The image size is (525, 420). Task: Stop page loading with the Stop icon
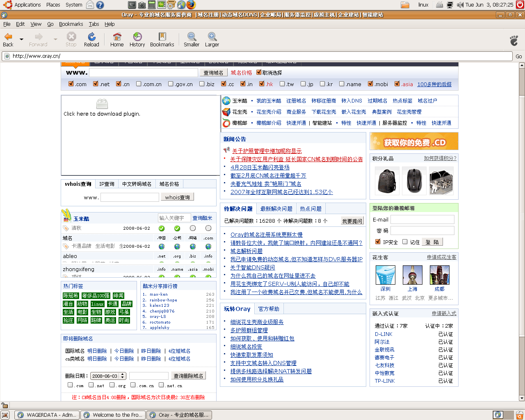coord(71,39)
